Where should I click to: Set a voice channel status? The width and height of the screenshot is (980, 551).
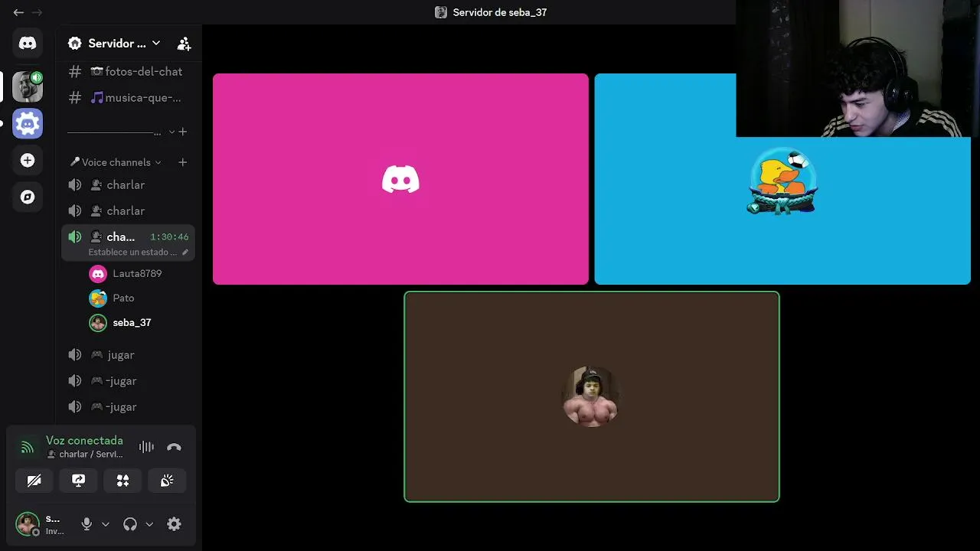point(138,253)
